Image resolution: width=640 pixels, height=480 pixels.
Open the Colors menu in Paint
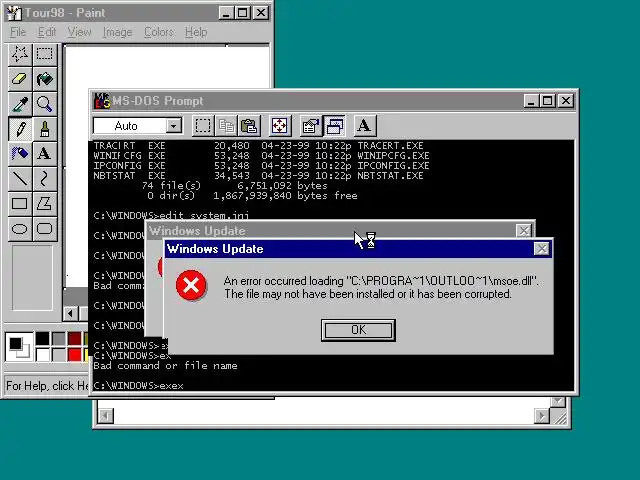coord(159,32)
